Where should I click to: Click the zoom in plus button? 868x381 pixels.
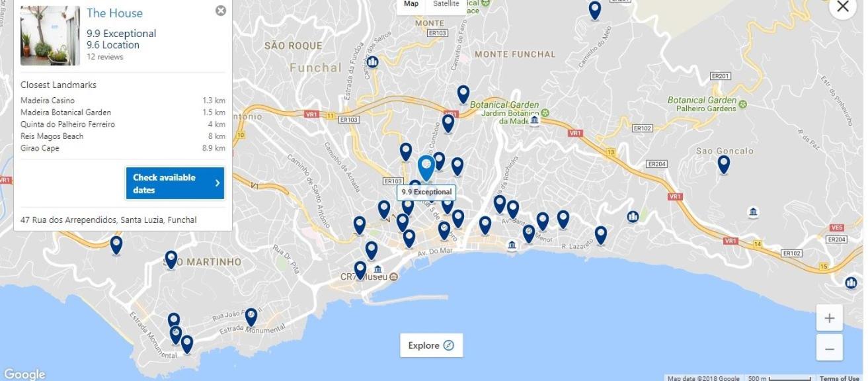tap(830, 318)
